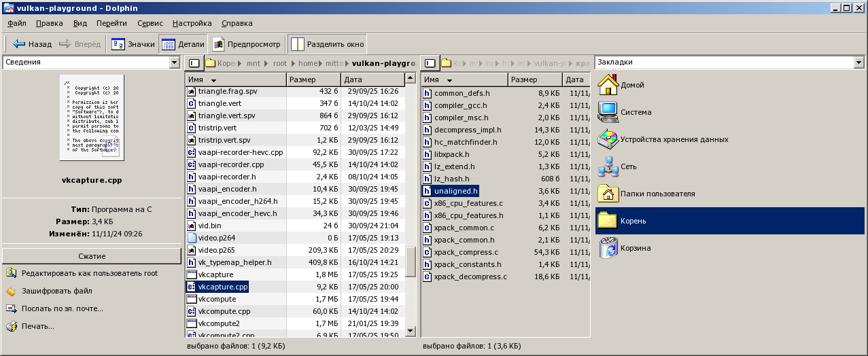
Task: Expand the Сжатие actions section header
Action: [92, 256]
